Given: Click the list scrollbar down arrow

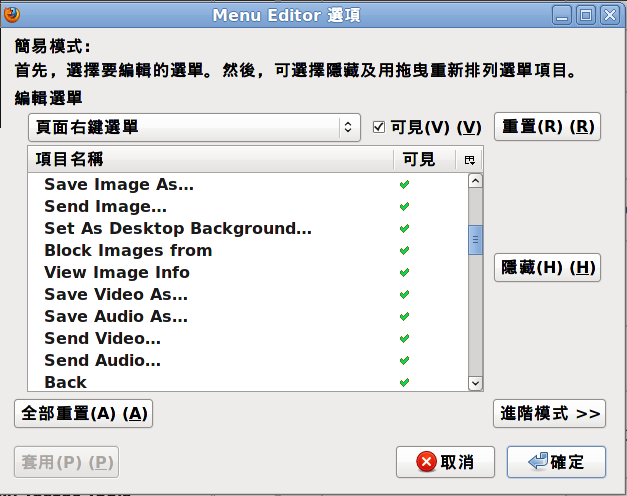Looking at the screenshot, I should (x=475, y=383).
